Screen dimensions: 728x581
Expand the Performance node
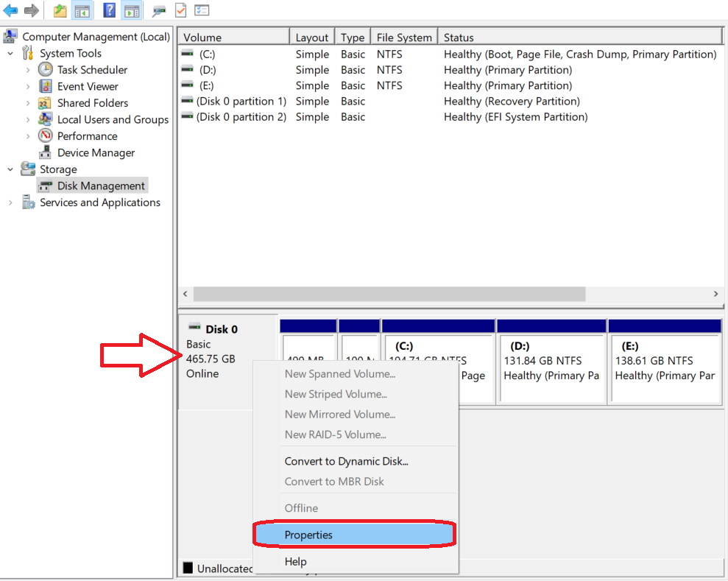tap(28, 136)
